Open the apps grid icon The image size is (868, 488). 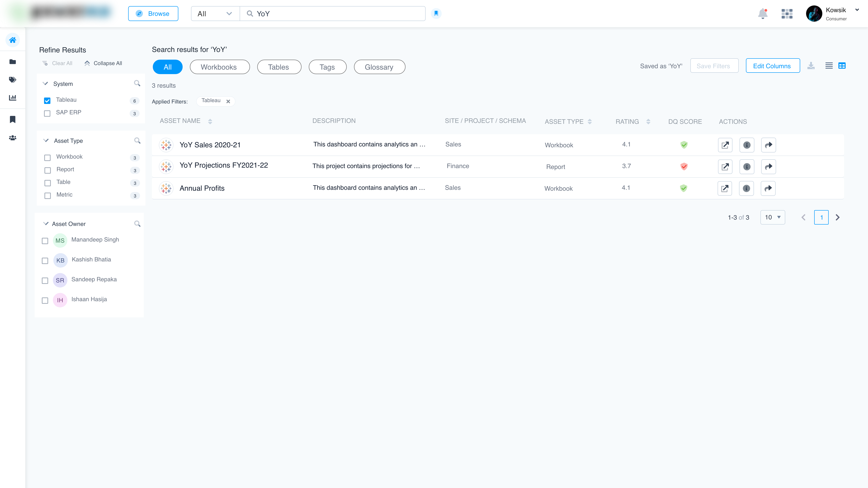point(787,14)
